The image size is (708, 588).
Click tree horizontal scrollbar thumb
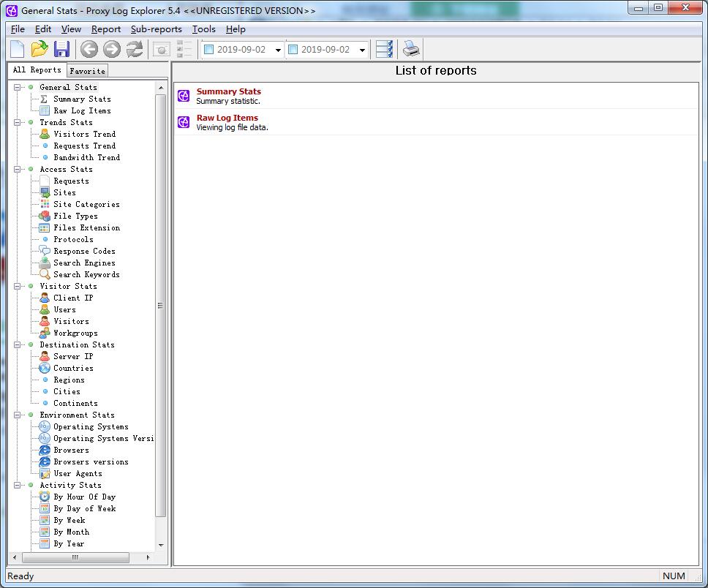click(x=75, y=557)
